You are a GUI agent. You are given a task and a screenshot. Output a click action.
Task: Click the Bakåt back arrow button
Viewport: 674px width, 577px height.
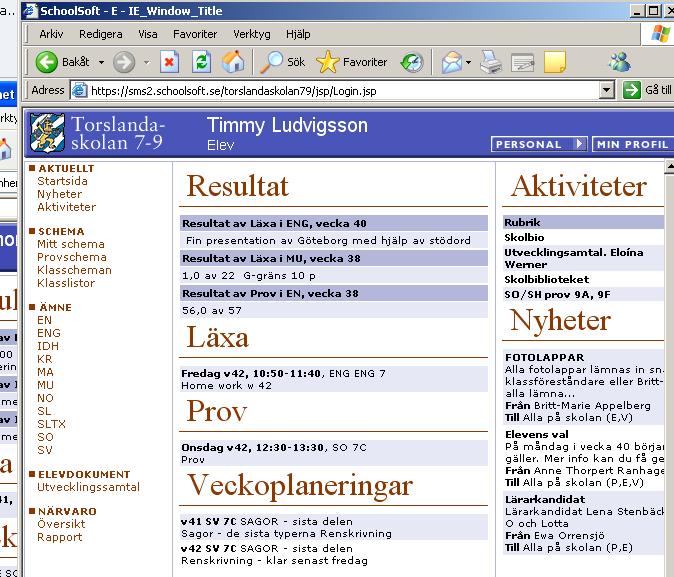coord(46,62)
